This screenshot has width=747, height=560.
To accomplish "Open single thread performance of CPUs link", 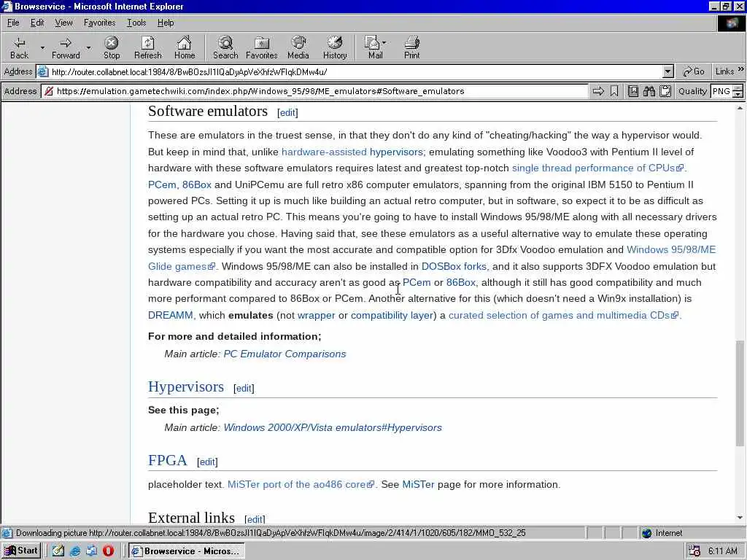I will (x=598, y=168).
